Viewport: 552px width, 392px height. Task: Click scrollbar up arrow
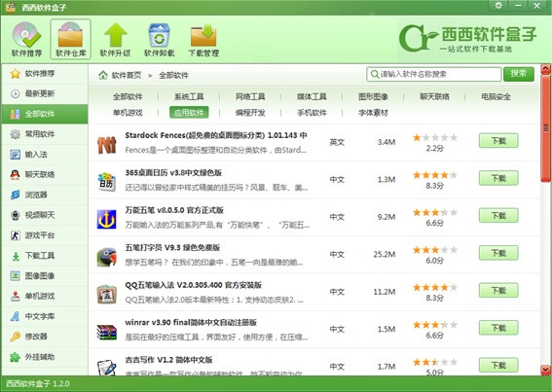click(x=545, y=69)
